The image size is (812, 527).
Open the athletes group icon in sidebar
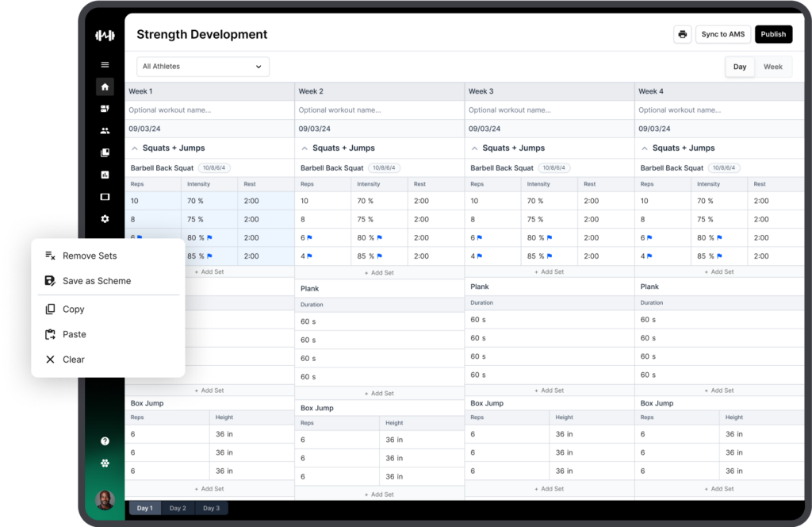tap(105, 131)
